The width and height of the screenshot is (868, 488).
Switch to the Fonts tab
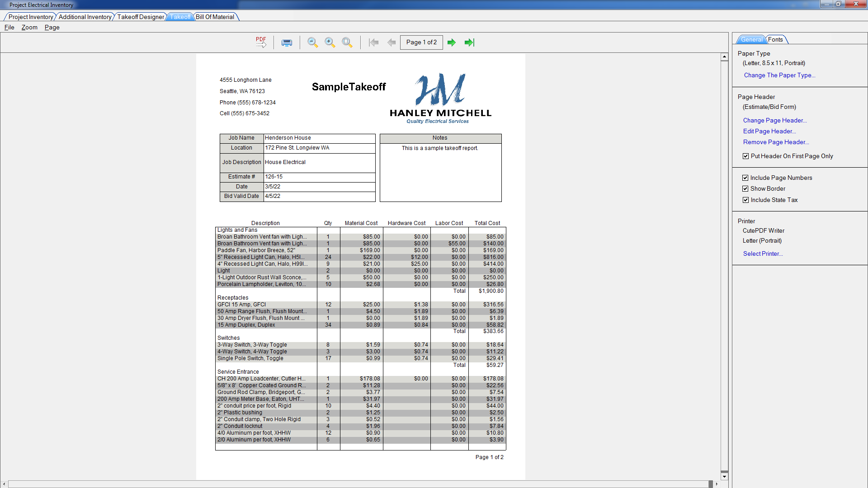point(775,39)
